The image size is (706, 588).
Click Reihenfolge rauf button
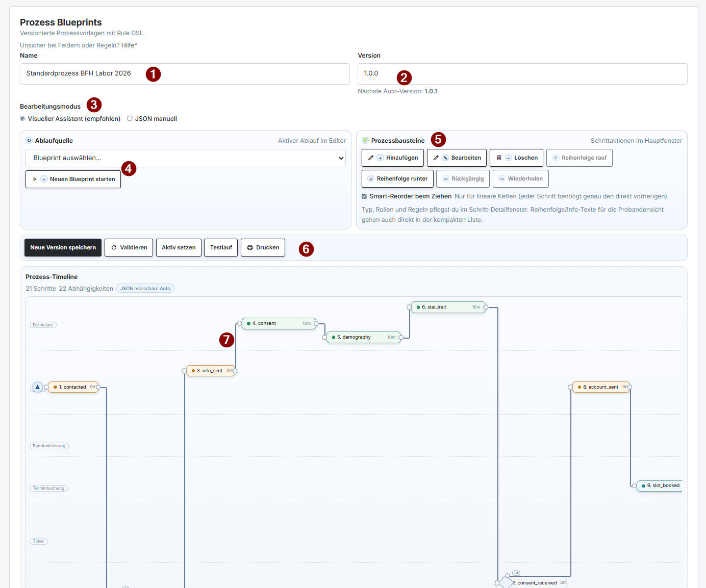pyautogui.click(x=579, y=158)
